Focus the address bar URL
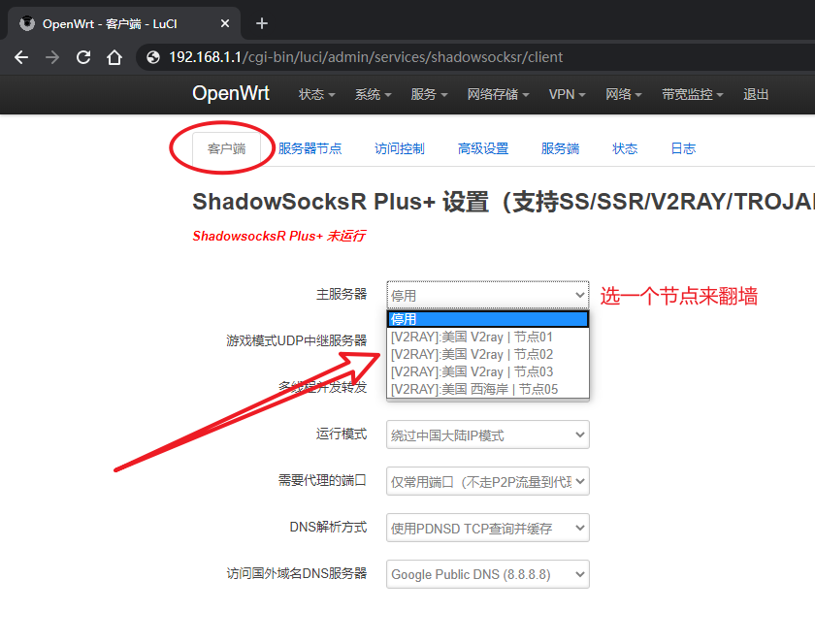815x644 pixels. pos(366,57)
